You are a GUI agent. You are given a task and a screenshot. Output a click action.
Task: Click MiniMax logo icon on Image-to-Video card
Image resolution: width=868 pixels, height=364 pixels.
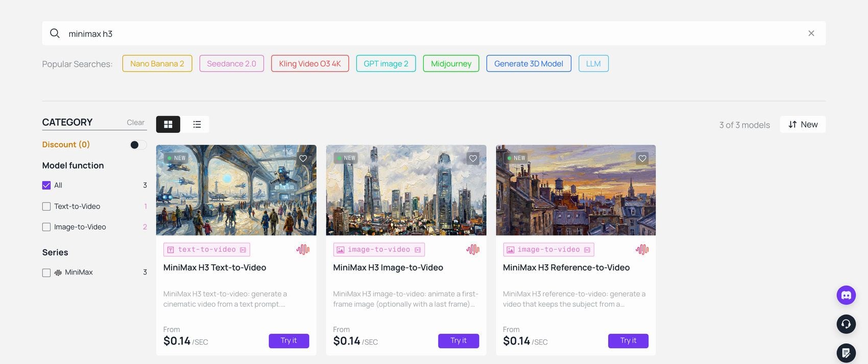point(473,249)
